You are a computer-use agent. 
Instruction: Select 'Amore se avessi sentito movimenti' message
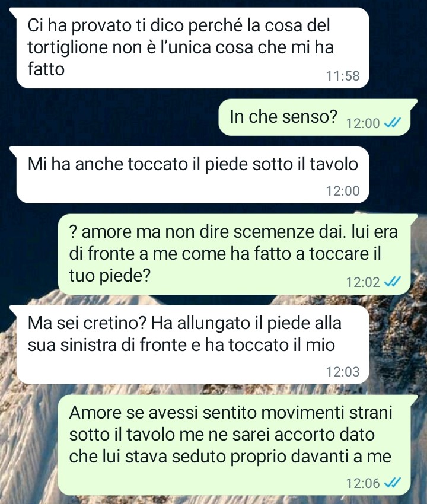click(x=234, y=445)
